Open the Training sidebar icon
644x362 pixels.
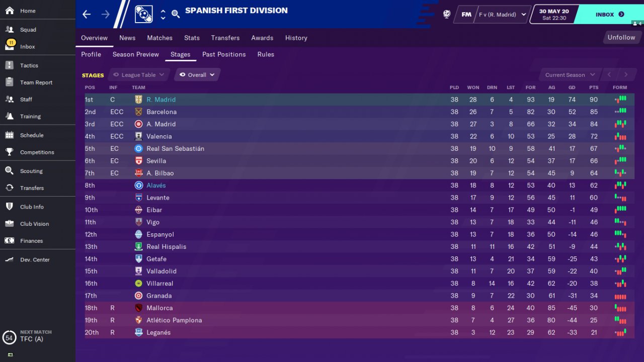[10, 116]
